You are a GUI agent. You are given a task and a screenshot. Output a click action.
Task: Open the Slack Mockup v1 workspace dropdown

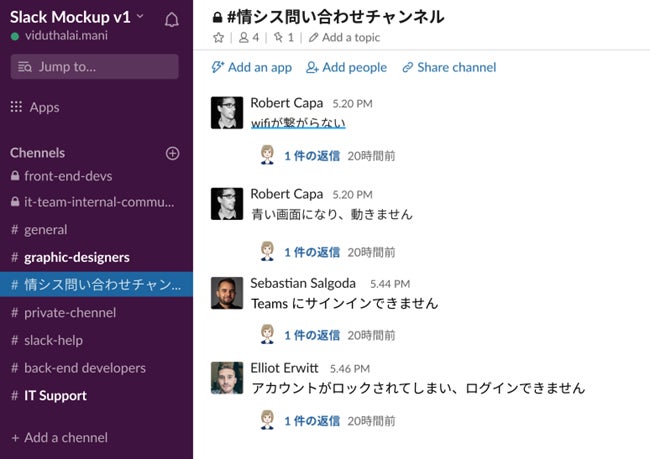pos(77,17)
